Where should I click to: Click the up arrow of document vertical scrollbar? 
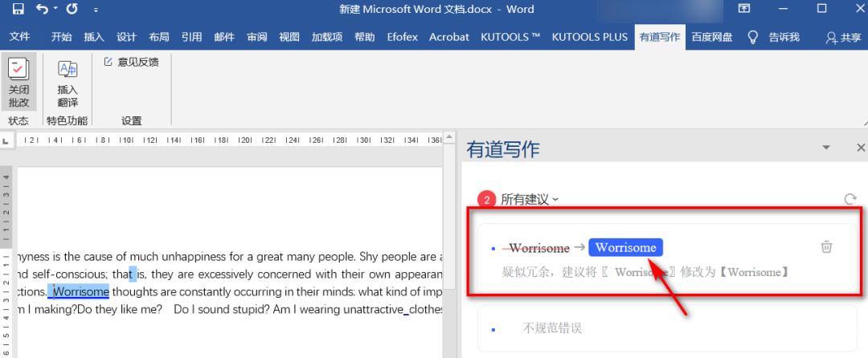point(450,136)
